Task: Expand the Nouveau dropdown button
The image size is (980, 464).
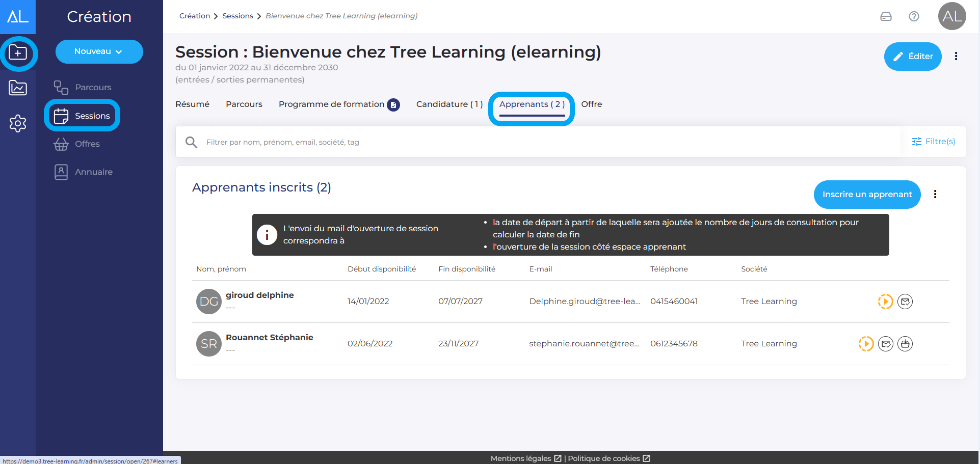Action: pos(99,51)
